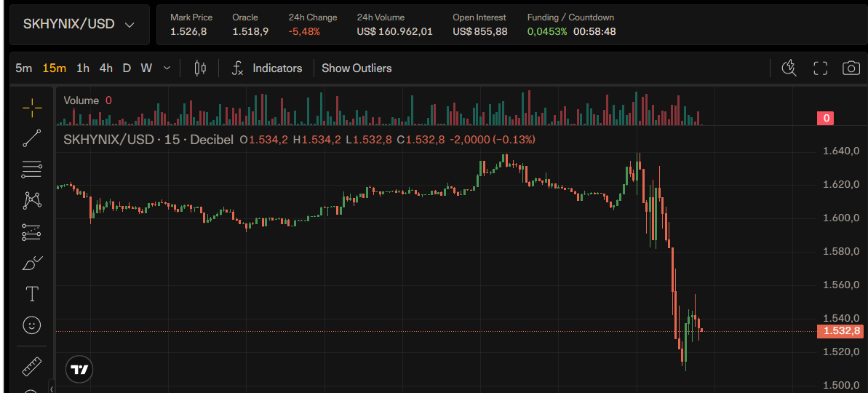Click the 24h Change value -5,48%
This screenshot has width=868, height=393.
tap(304, 31)
